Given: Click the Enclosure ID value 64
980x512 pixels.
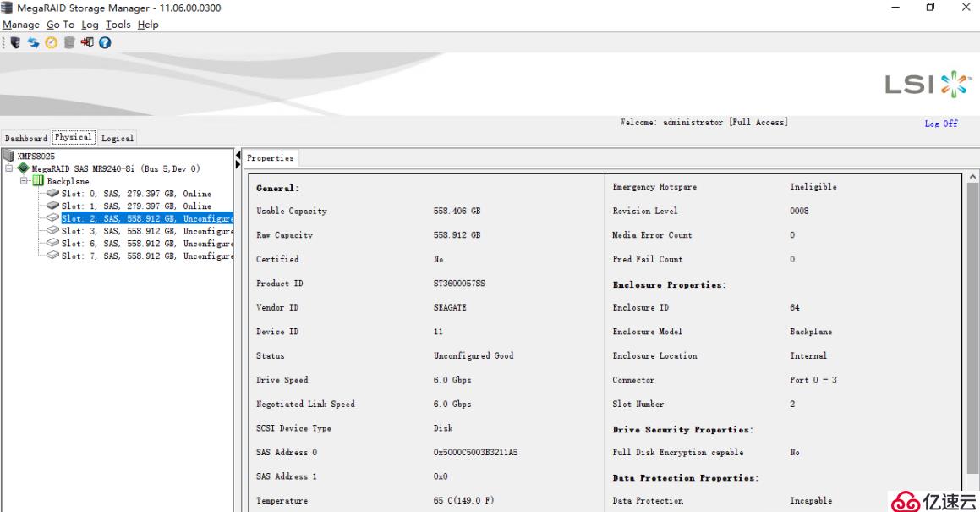Looking at the screenshot, I should 794,307.
